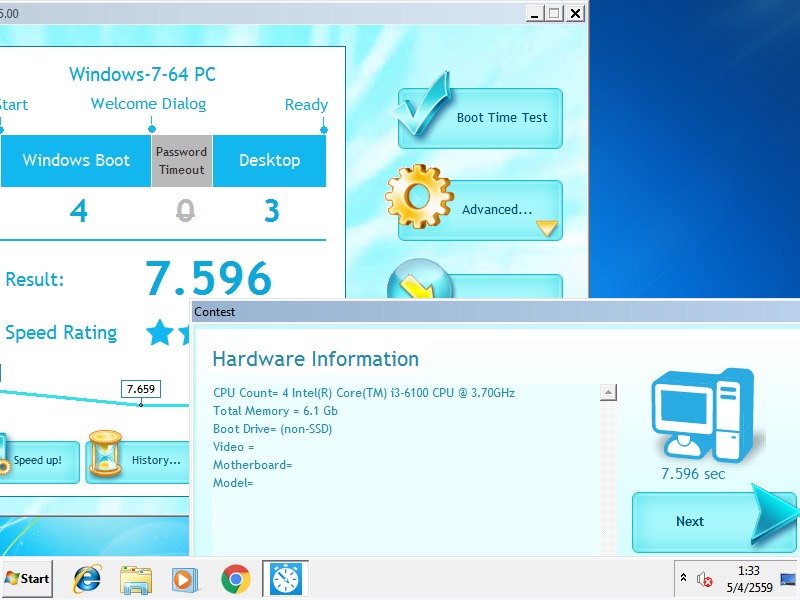Viewport: 800px width, 600px height.
Task: Click the orange gear icon
Action: point(419,196)
